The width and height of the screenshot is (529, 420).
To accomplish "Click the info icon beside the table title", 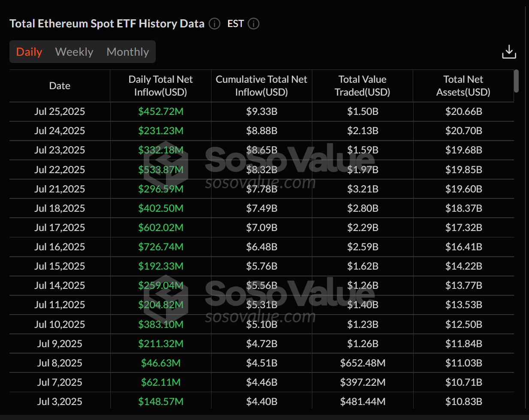I will point(214,24).
